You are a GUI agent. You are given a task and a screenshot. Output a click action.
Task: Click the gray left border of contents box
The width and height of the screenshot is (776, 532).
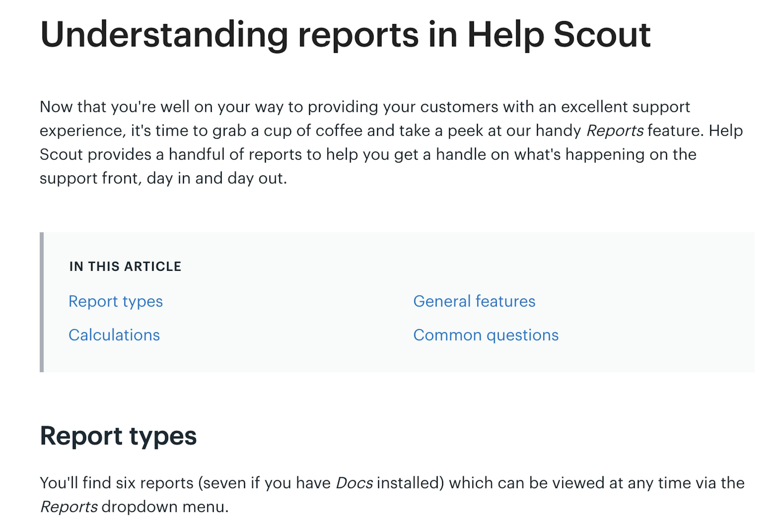pos(42,302)
